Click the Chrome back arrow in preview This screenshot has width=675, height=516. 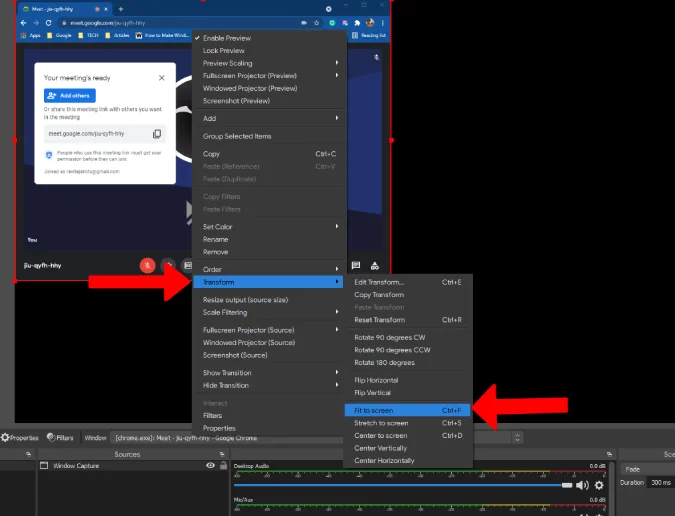[23, 23]
